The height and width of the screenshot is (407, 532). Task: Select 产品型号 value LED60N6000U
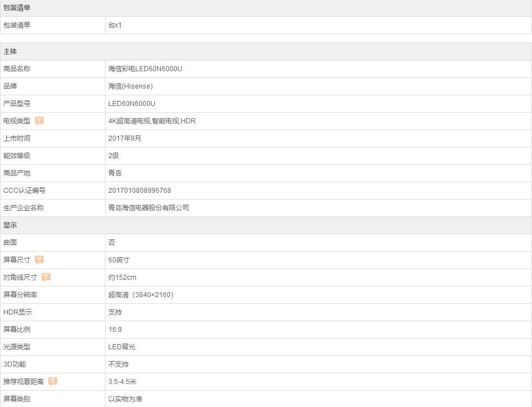point(132,103)
